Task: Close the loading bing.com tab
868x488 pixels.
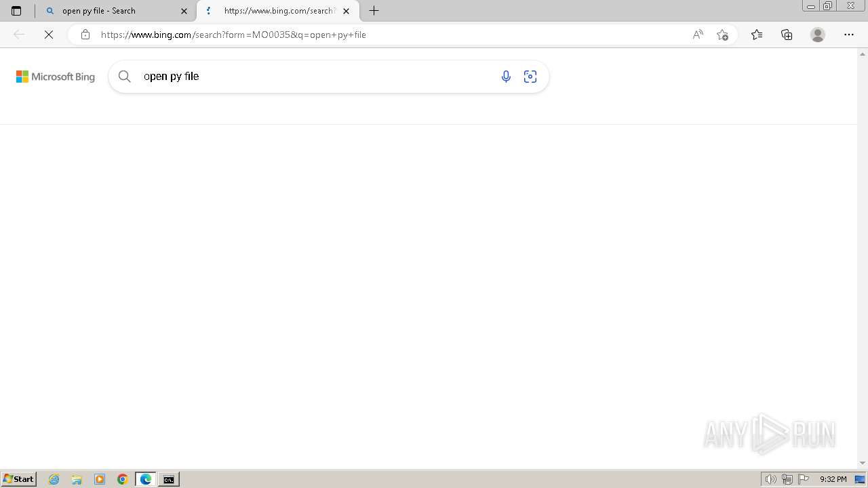Action: [x=347, y=11]
